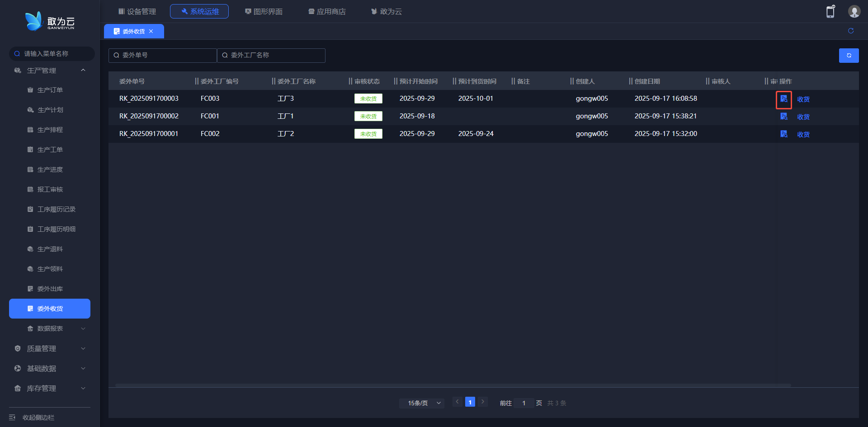Click detail icon in the FC002 row

click(783, 134)
